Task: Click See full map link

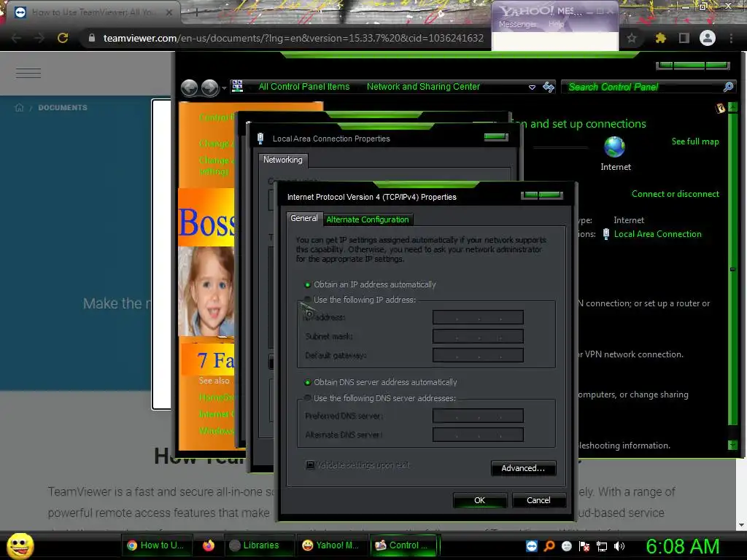Action: pyautogui.click(x=695, y=141)
